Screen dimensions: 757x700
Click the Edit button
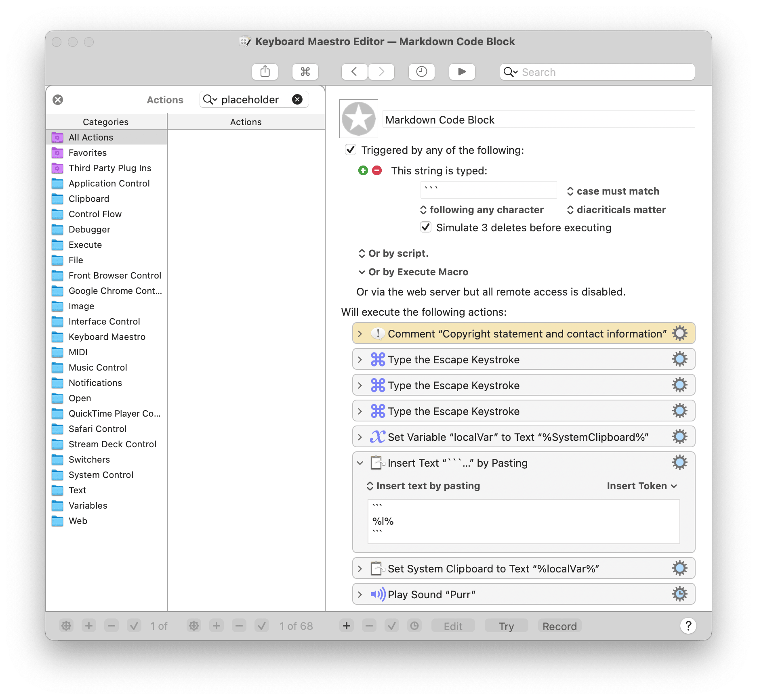(453, 626)
